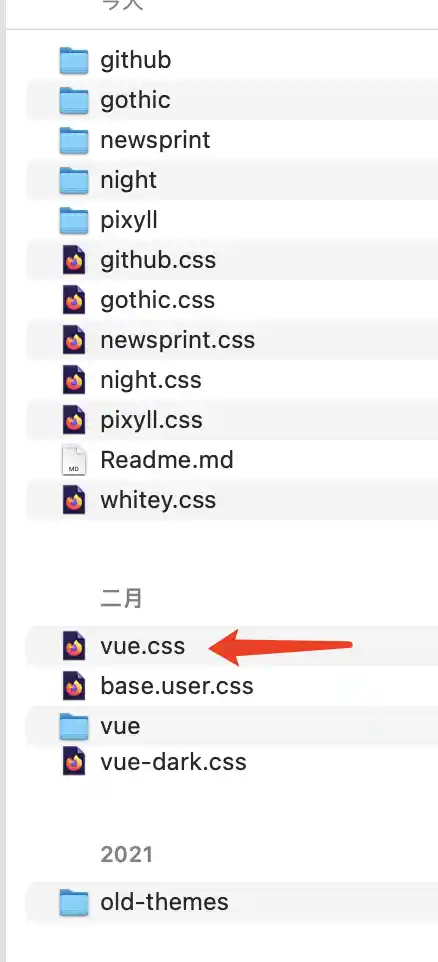This screenshot has height=962, width=438.
Task: Click the whitey.css file icon
Action: click(74, 500)
